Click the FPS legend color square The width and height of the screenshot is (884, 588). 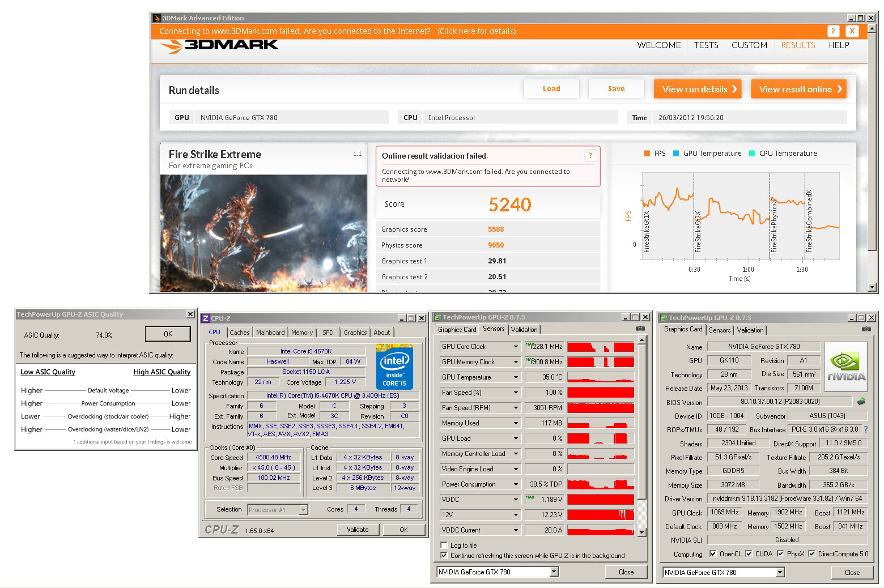pyautogui.click(x=647, y=154)
